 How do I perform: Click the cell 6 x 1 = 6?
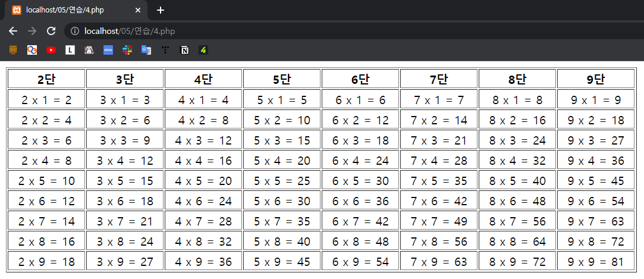click(x=360, y=99)
